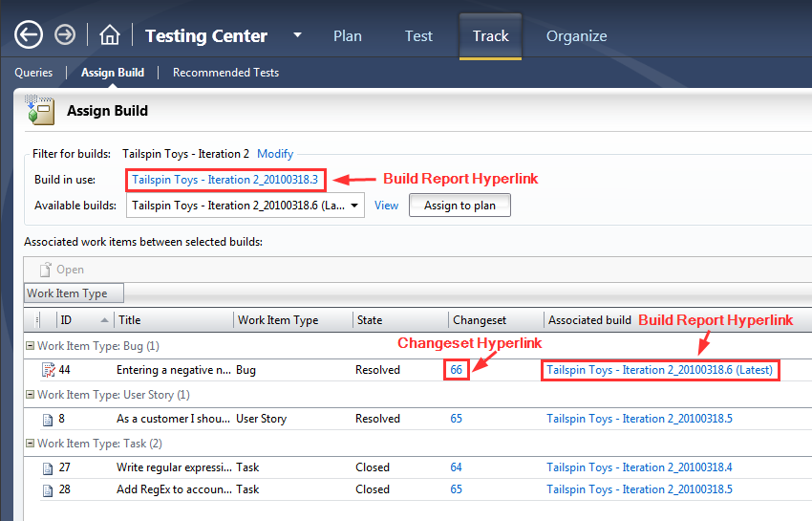Screen dimensions: 812x521
Task: Click the forward arrow navigation icon
Action: tap(65, 35)
